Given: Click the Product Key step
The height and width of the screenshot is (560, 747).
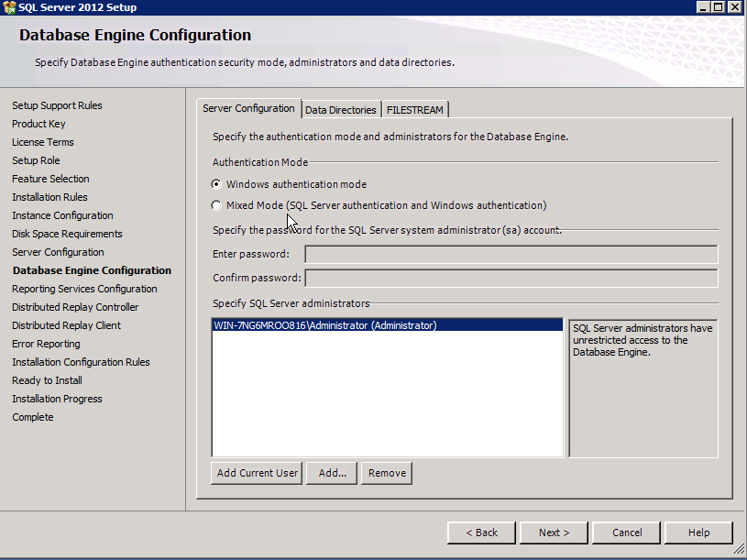Looking at the screenshot, I should [x=38, y=124].
